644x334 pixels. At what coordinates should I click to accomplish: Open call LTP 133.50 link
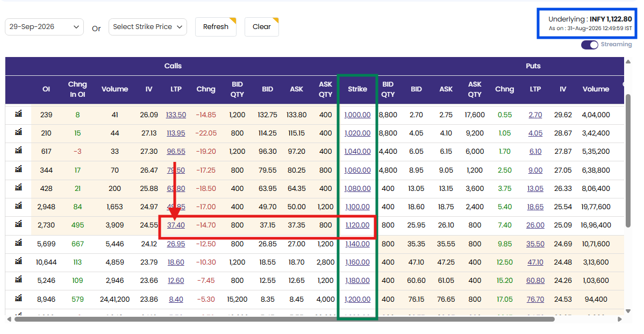click(x=176, y=115)
